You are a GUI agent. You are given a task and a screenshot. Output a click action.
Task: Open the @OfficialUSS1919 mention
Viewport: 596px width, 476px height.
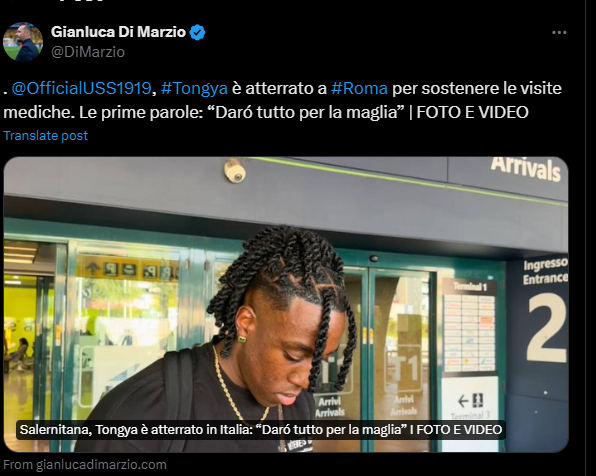click(81, 88)
